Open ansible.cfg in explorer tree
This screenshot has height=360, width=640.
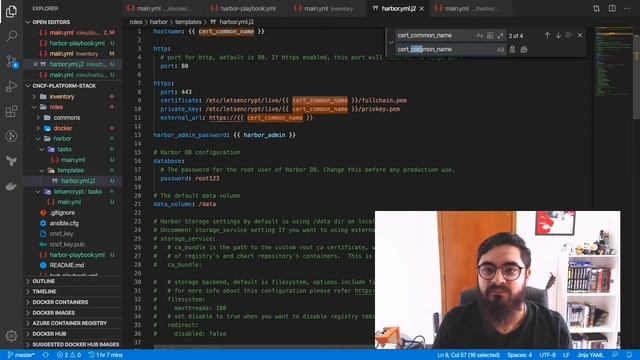[73, 223]
